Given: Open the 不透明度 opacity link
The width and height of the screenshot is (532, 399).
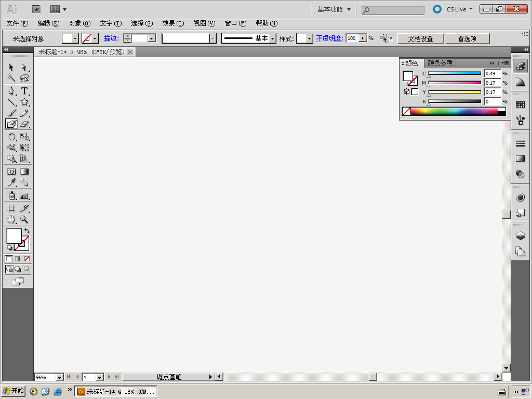Looking at the screenshot, I should click(330, 38).
